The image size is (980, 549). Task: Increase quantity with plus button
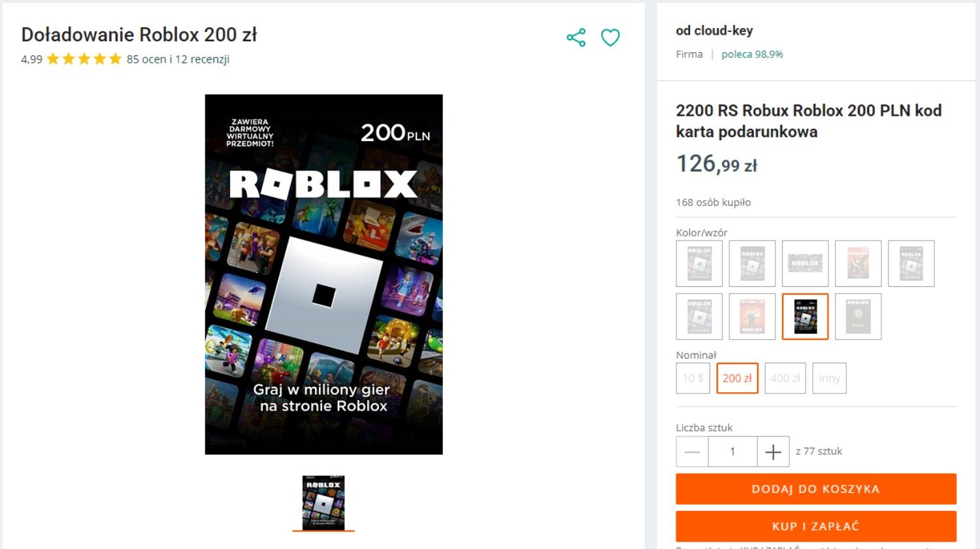pos(773,452)
